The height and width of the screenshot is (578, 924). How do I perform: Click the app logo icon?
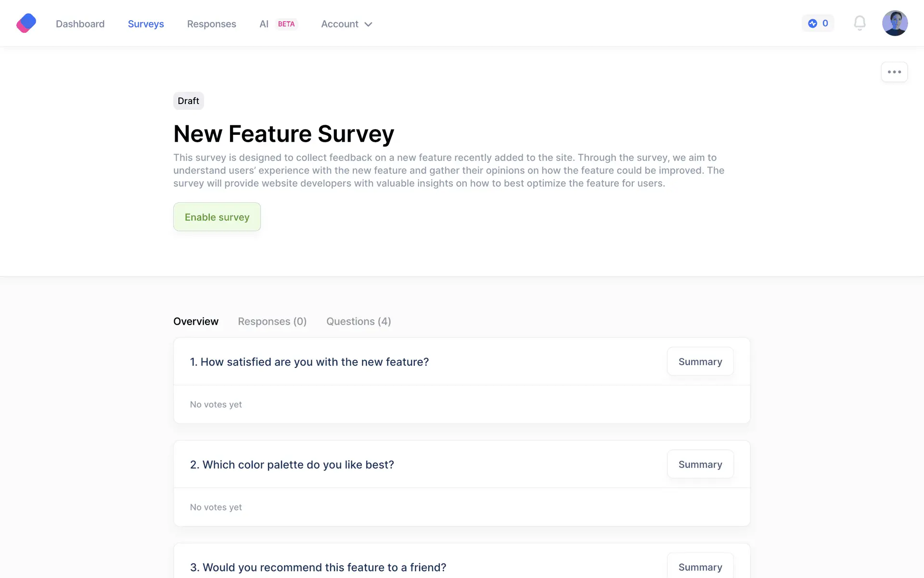[x=26, y=23]
